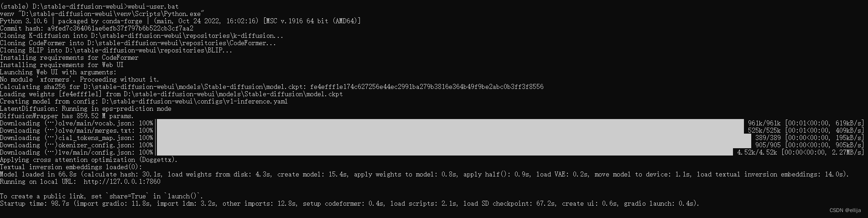Click the special tokens map progress bar

[449, 138]
